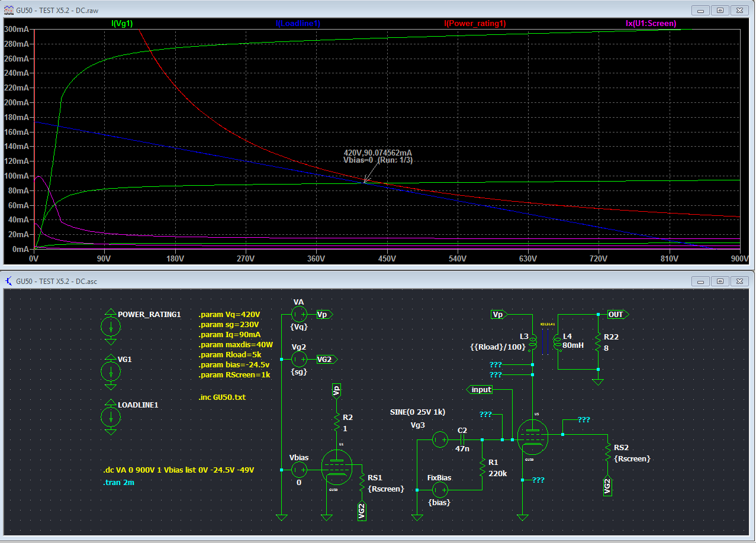This screenshot has height=543, width=756.
Task: Select the .inc GU50.txt directive
Action: [x=221, y=397]
